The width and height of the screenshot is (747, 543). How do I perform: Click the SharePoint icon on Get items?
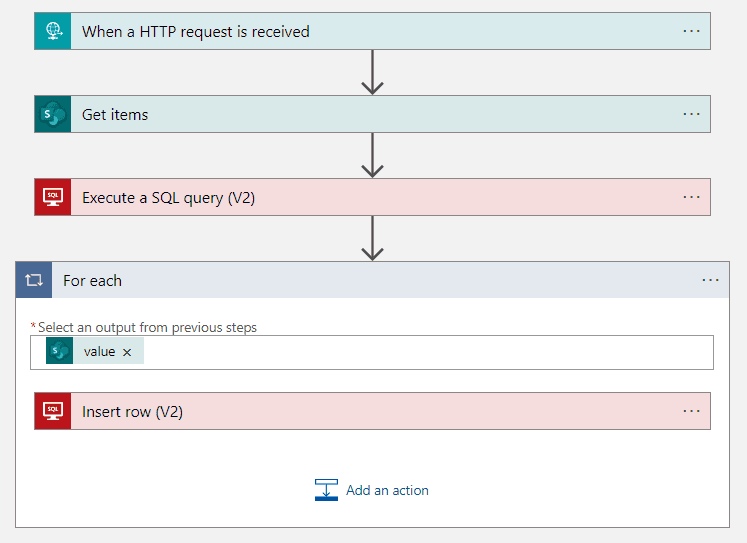coord(52,114)
